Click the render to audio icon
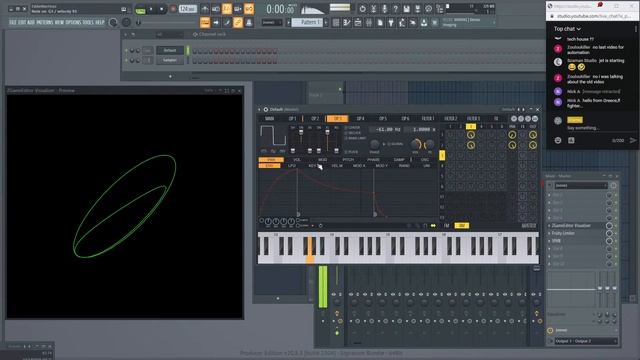 click(x=418, y=9)
